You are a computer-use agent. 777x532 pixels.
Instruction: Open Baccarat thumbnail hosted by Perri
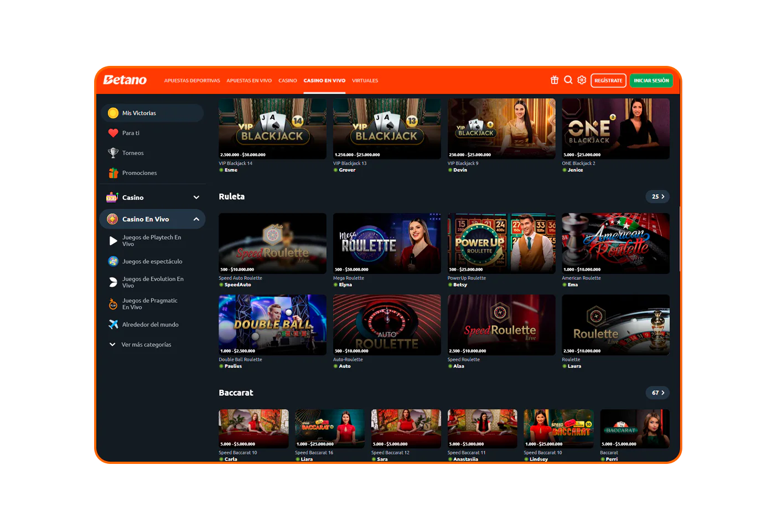tap(635, 428)
